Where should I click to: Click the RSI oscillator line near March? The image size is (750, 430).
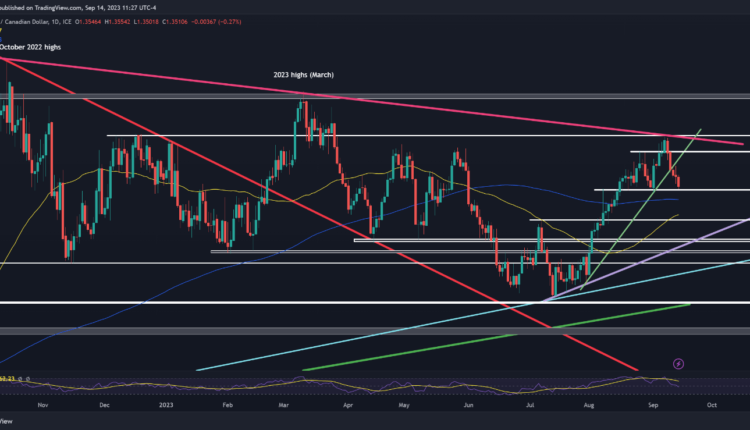300,380
